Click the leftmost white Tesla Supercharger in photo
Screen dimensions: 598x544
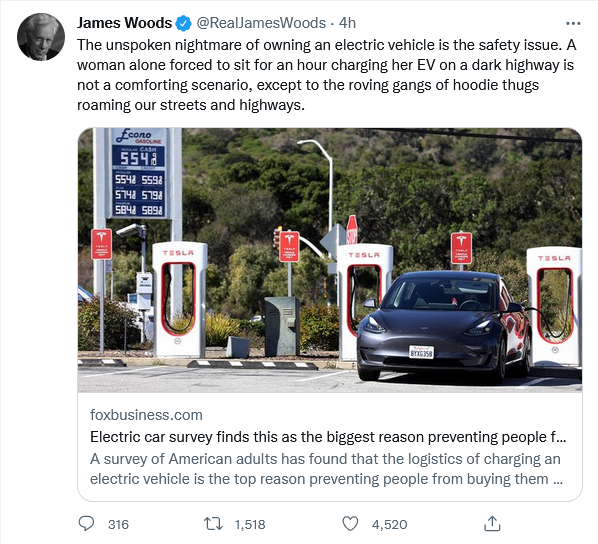(179, 299)
